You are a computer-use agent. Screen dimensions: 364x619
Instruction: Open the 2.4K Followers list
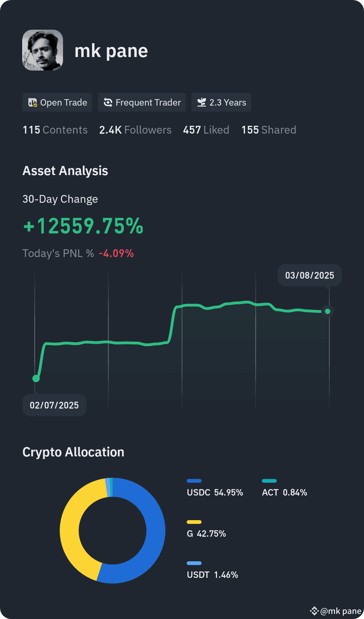[135, 130]
